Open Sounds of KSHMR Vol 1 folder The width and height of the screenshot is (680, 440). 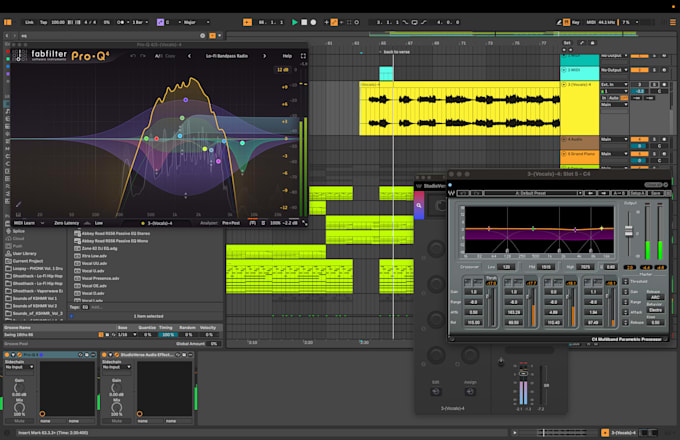(x=34, y=298)
